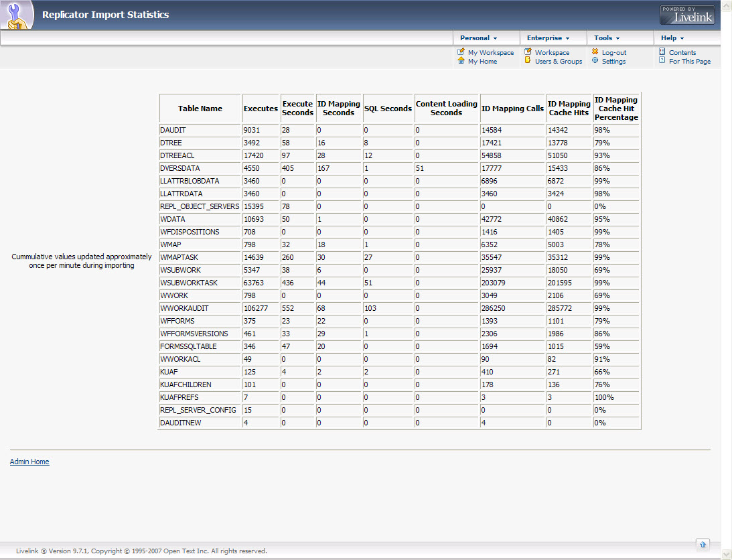Click the For This Page help icon
Image resolution: width=732 pixels, height=560 pixels.
pyautogui.click(x=662, y=61)
